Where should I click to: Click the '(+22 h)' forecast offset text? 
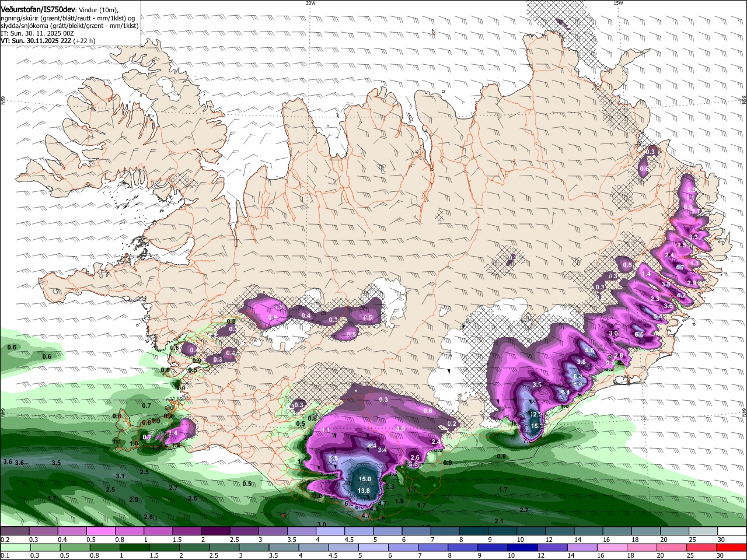pyautogui.click(x=85, y=41)
